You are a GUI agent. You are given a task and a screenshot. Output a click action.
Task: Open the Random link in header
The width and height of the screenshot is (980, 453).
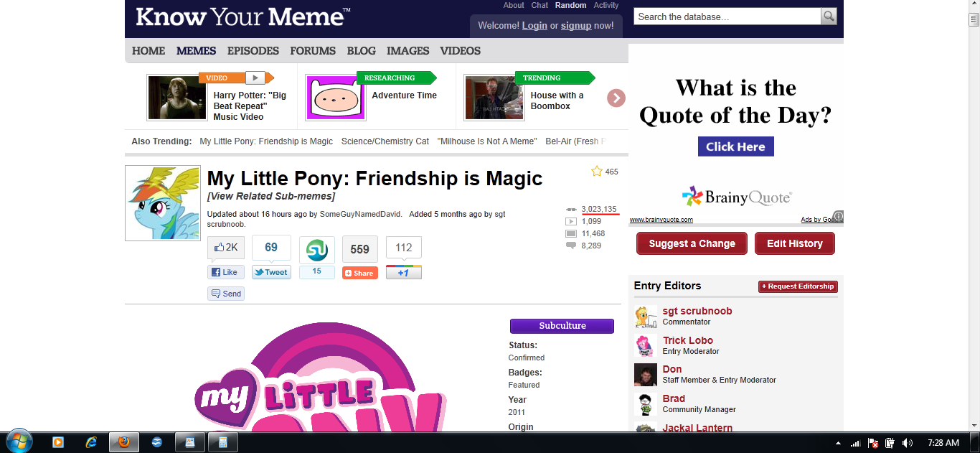[570, 5]
